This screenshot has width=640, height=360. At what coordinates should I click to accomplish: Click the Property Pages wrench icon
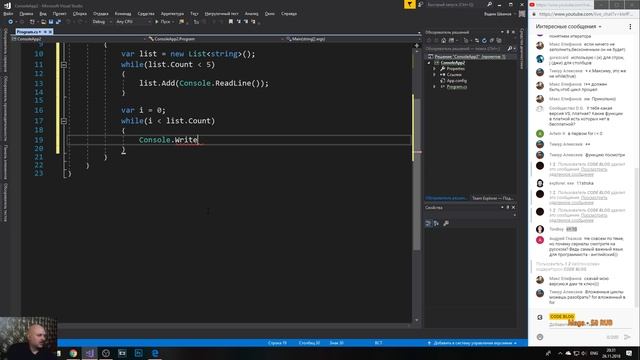tap(446, 223)
